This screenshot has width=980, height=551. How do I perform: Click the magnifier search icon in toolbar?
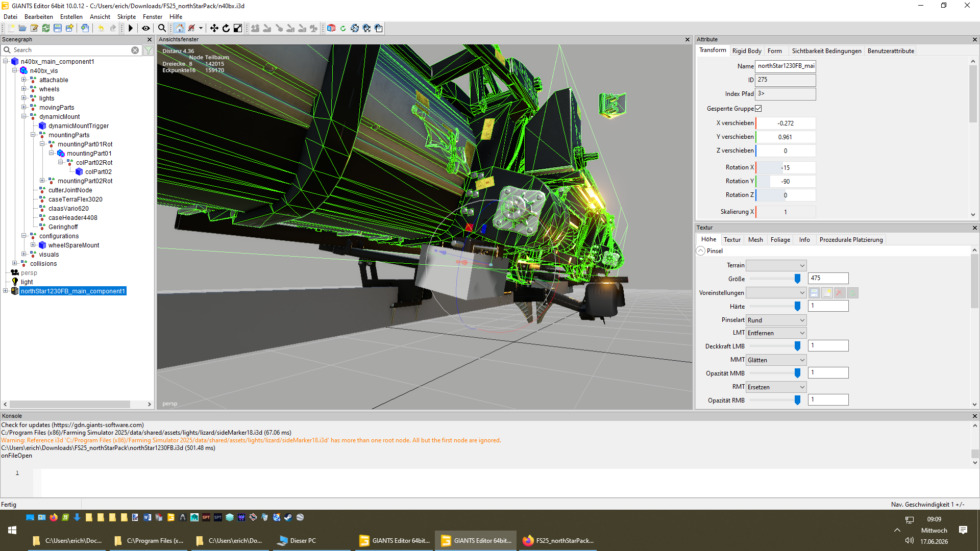click(162, 29)
